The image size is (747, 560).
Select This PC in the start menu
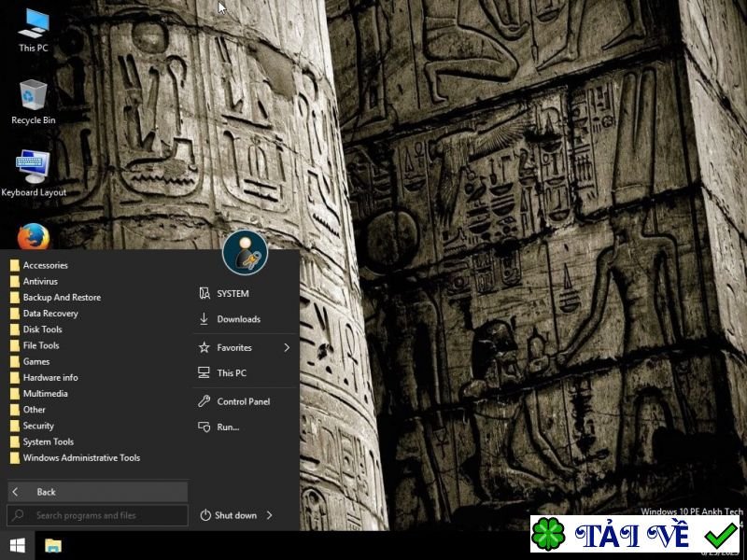pyautogui.click(x=245, y=372)
